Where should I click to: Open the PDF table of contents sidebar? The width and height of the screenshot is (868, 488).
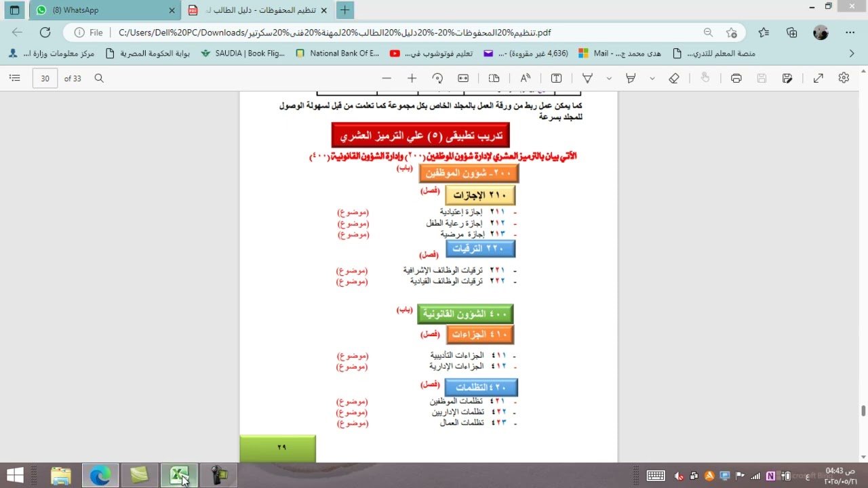pos(14,78)
